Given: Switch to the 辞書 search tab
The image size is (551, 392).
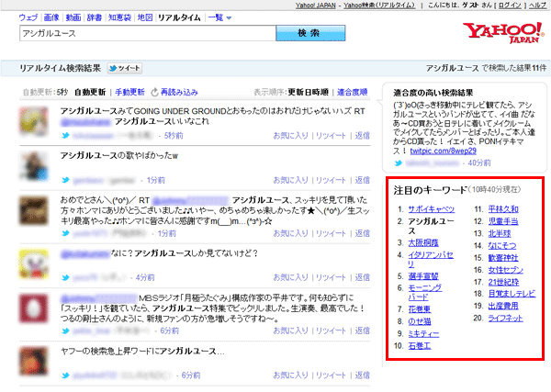Looking at the screenshot, I should pos(95,17).
